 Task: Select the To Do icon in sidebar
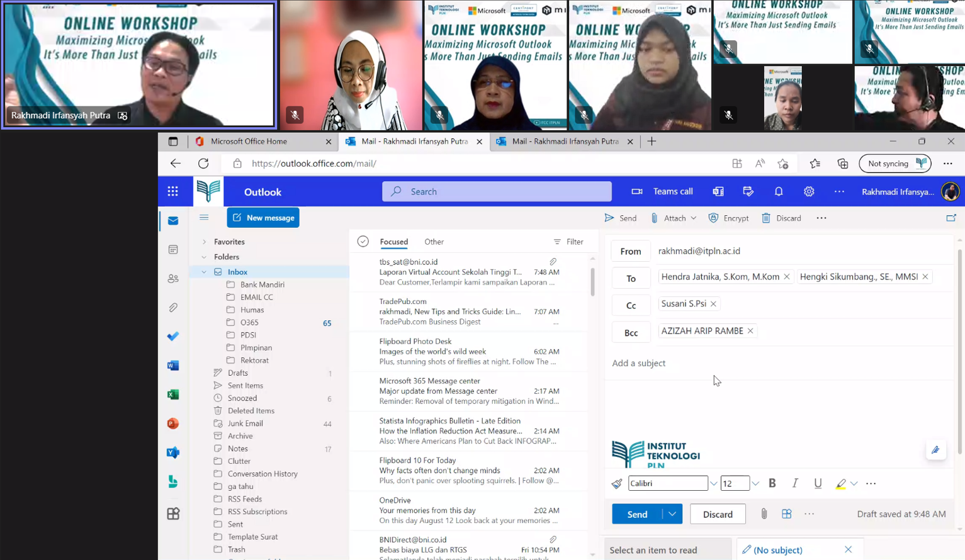(x=172, y=336)
